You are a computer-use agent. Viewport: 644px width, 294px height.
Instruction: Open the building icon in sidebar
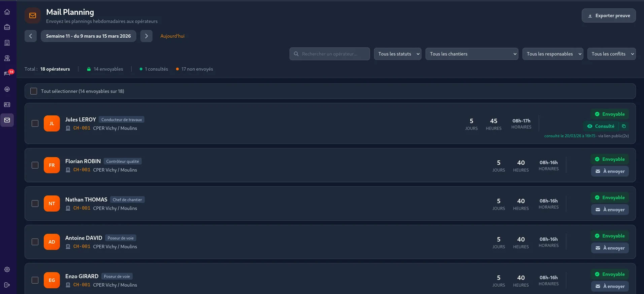coord(7,43)
